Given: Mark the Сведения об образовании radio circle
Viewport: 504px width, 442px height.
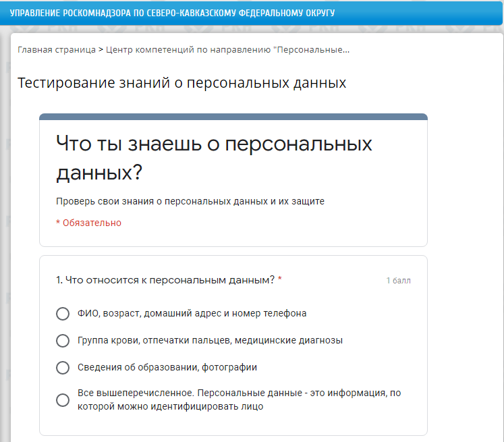Looking at the screenshot, I should coord(63,368).
